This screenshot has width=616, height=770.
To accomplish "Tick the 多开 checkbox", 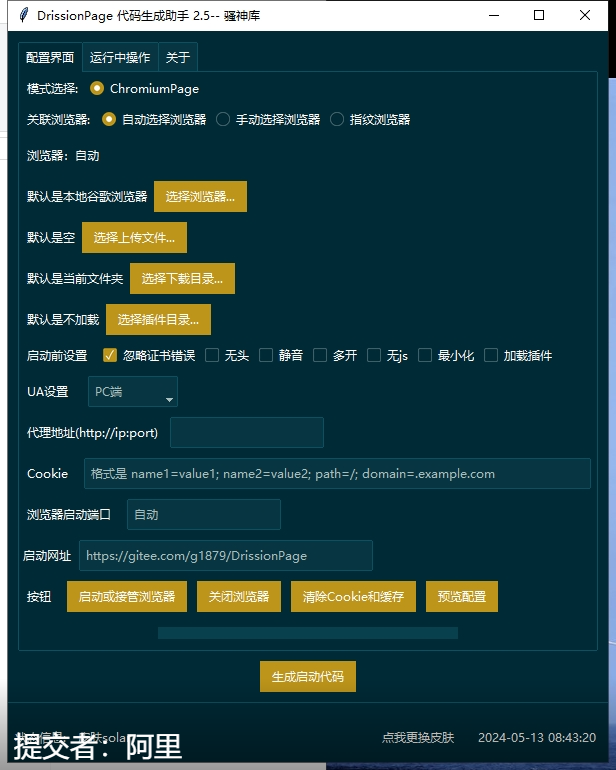I will click(x=320, y=355).
